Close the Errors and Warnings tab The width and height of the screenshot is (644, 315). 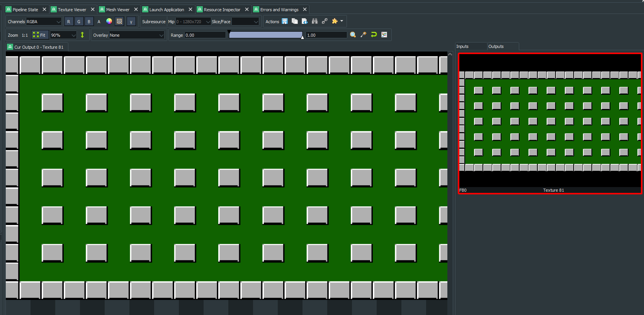[x=304, y=9]
